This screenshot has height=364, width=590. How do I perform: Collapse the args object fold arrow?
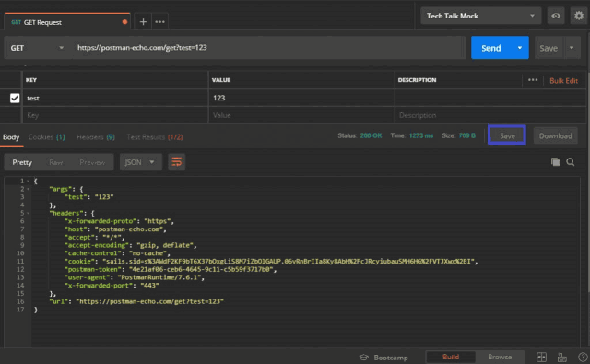28,189
